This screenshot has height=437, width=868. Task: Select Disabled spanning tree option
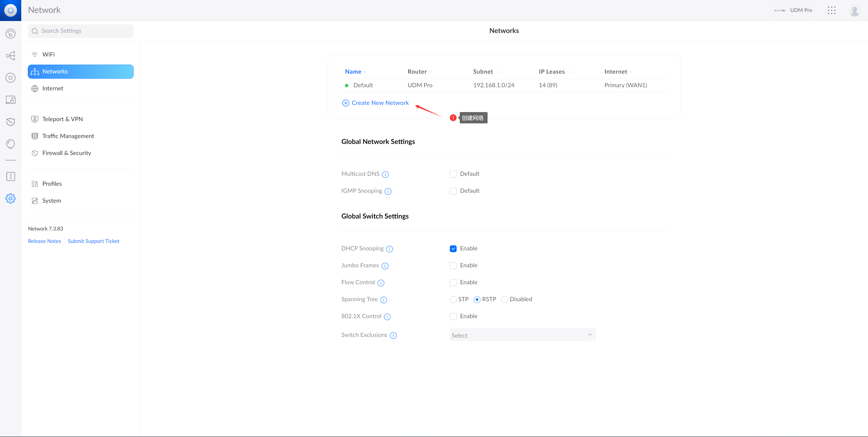505,300
